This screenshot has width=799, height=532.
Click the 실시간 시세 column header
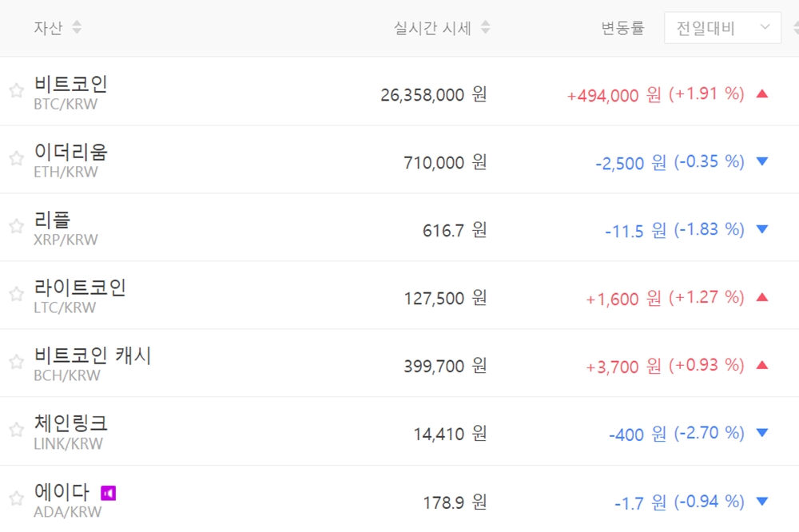[x=432, y=28]
